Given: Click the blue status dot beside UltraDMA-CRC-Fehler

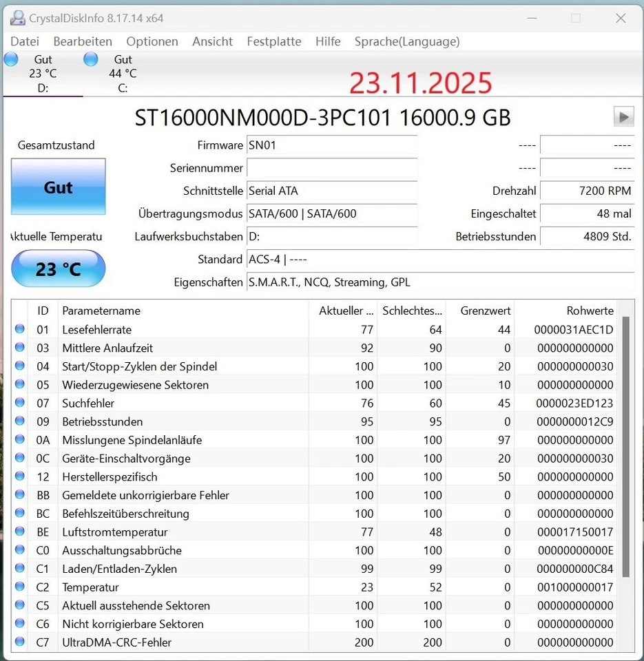Looking at the screenshot, I should 19,642.
